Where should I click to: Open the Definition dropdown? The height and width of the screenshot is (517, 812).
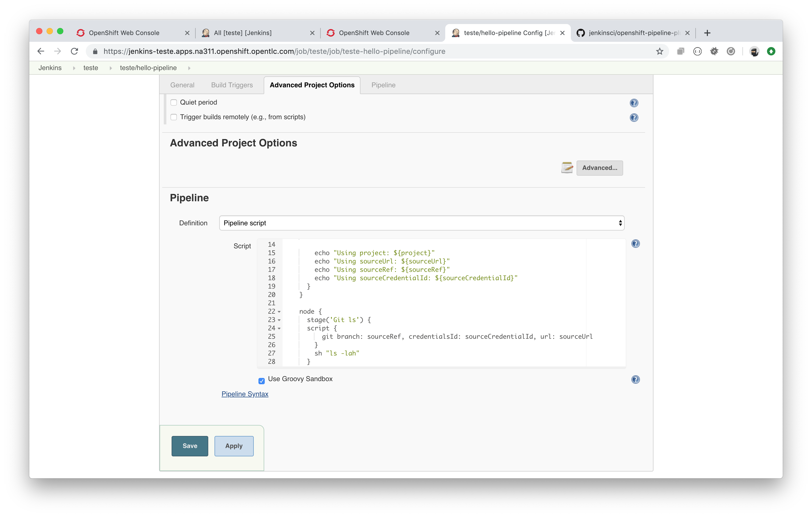[x=421, y=223]
